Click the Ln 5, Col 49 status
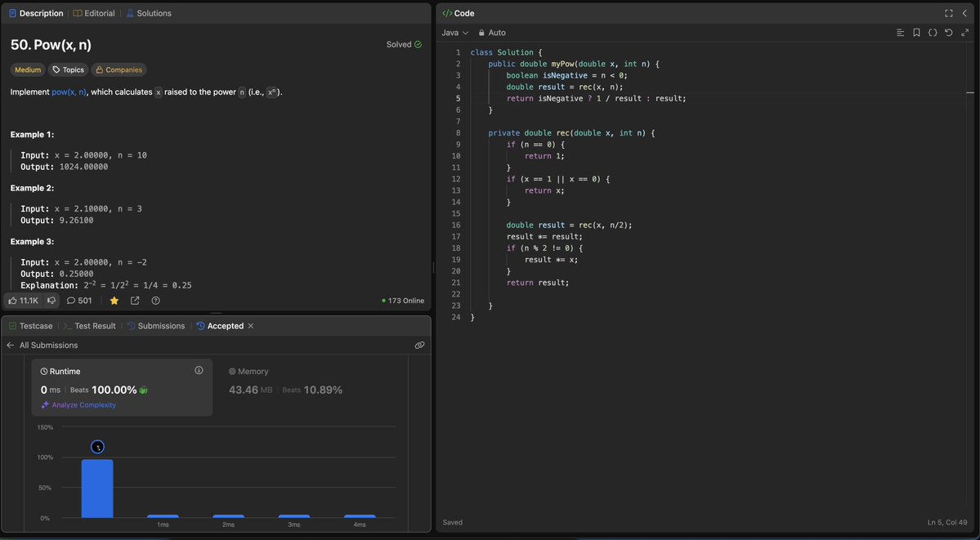This screenshot has width=980, height=540. coord(947,522)
